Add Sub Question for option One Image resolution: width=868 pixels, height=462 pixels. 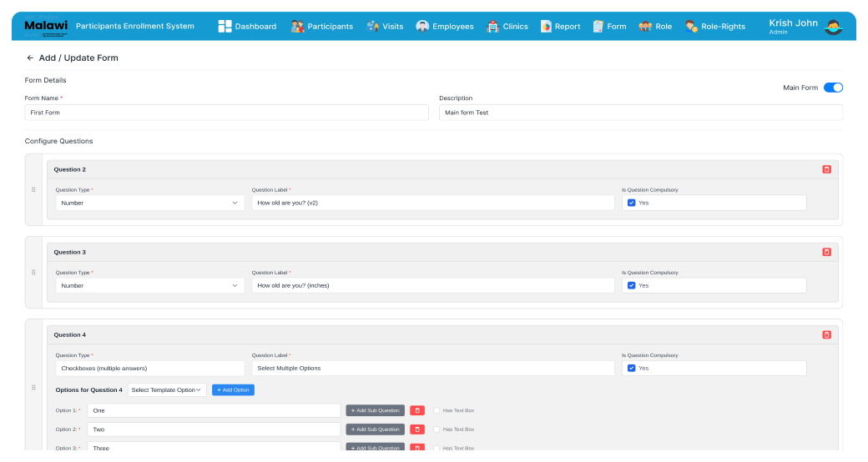376,410
